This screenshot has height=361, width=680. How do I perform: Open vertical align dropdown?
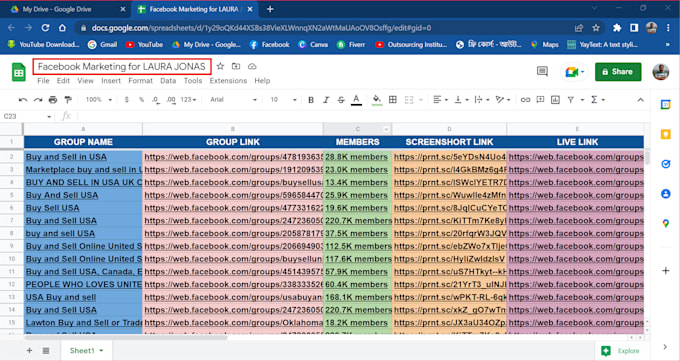click(461, 100)
